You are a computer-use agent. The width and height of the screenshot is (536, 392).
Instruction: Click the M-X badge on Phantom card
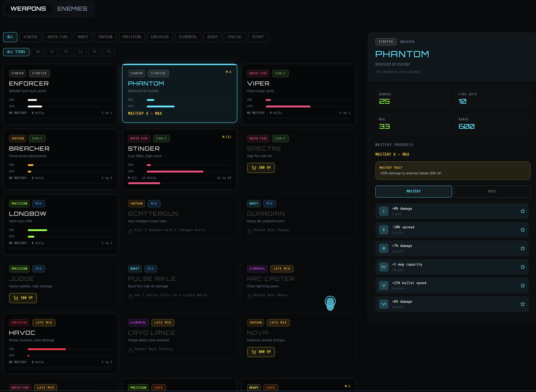tap(228, 72)
